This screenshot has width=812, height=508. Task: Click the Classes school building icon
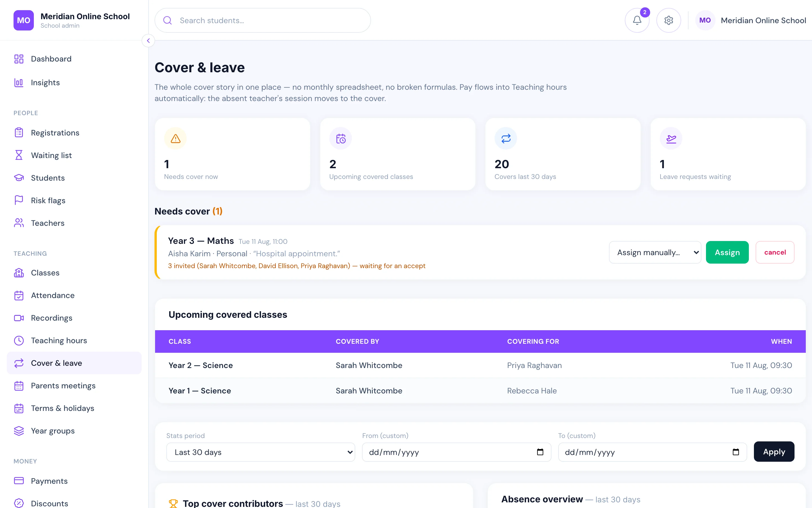tap(19, 272)
